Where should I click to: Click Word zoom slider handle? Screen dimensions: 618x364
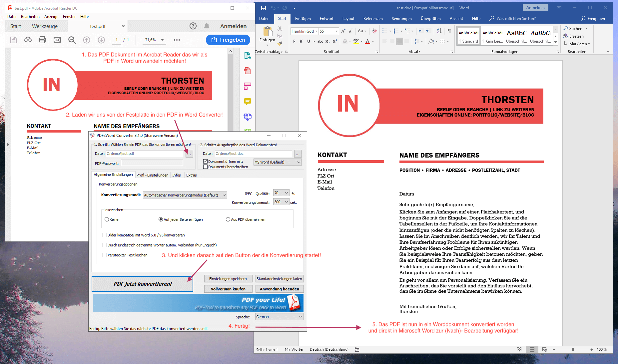click(573, 350)
